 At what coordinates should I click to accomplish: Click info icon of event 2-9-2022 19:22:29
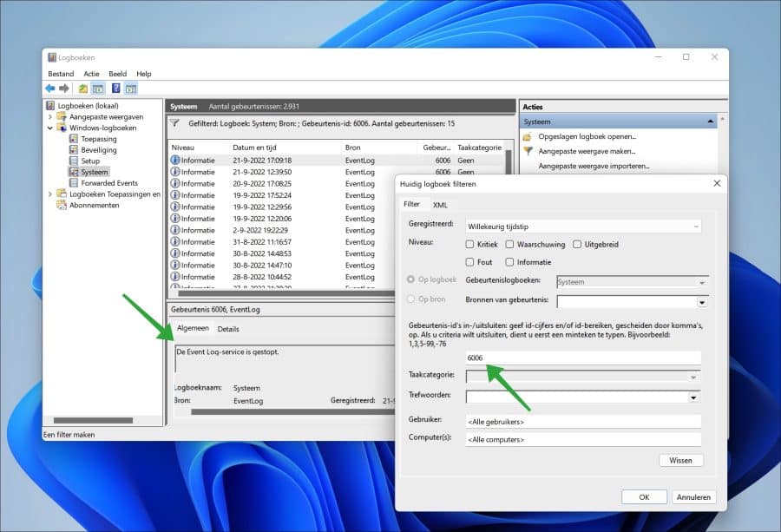coord(174,230)
